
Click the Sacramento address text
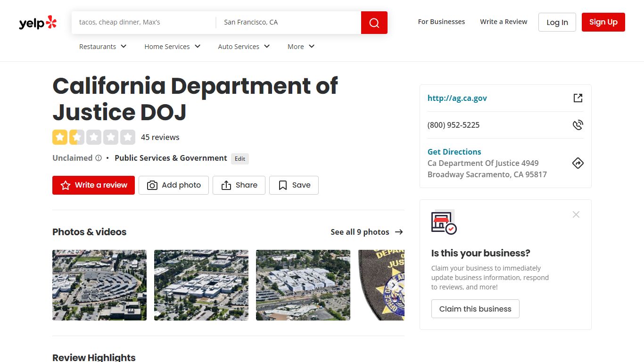click(x=487, y=169)
